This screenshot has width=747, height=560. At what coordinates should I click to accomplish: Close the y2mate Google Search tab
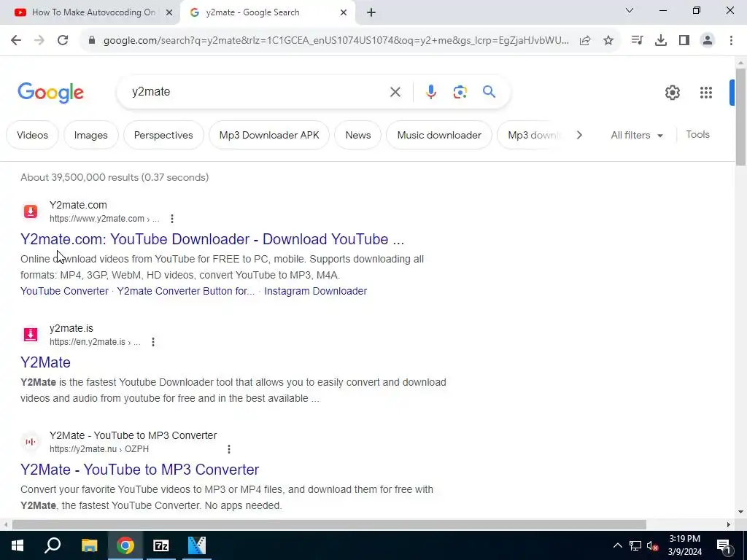(344, 13)
